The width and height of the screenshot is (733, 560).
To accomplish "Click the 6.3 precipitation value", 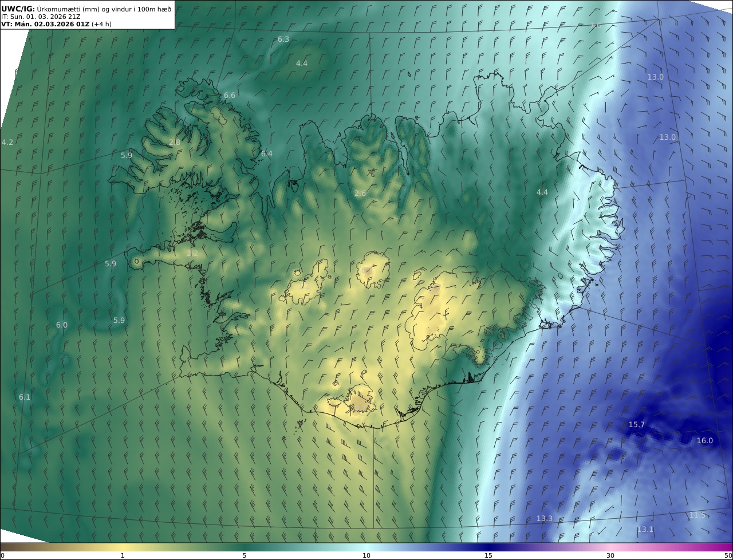I will (x=283, y=40).
